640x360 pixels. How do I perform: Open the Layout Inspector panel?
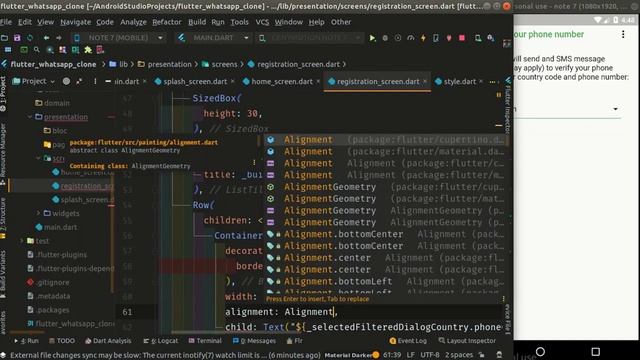coord(467,341)
